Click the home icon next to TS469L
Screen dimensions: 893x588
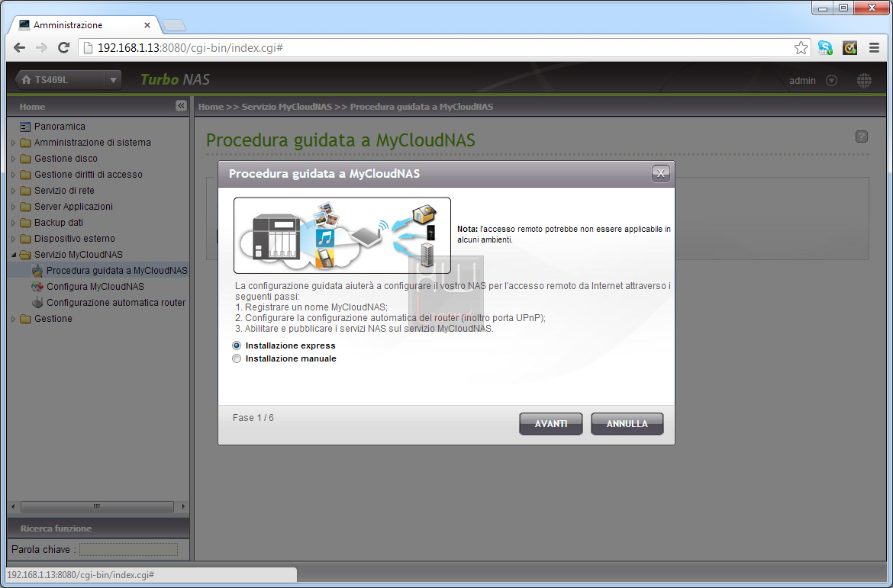[x=26, y=79]
